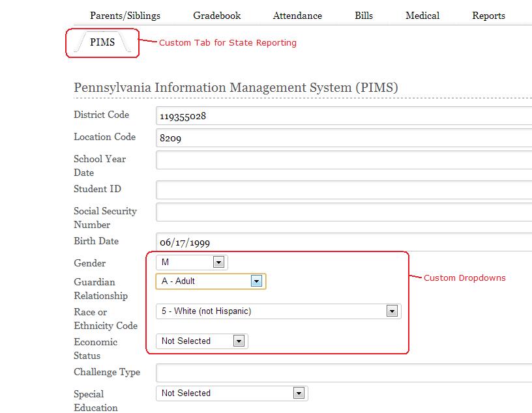This screenshot has width=532, height=413.
Task: Click the Gender dropdown arrow button
Action: tap(219, 263)
